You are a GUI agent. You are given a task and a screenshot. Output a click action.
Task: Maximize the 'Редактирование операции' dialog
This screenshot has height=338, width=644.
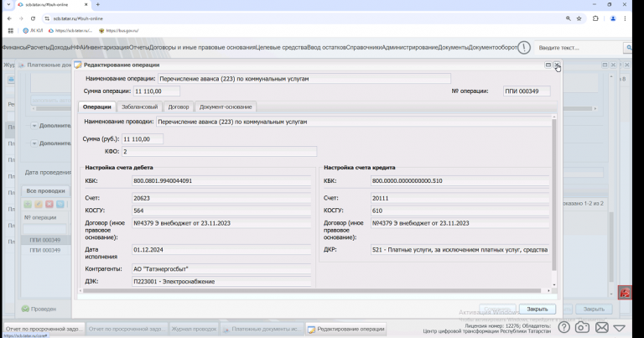pos(548,65)
